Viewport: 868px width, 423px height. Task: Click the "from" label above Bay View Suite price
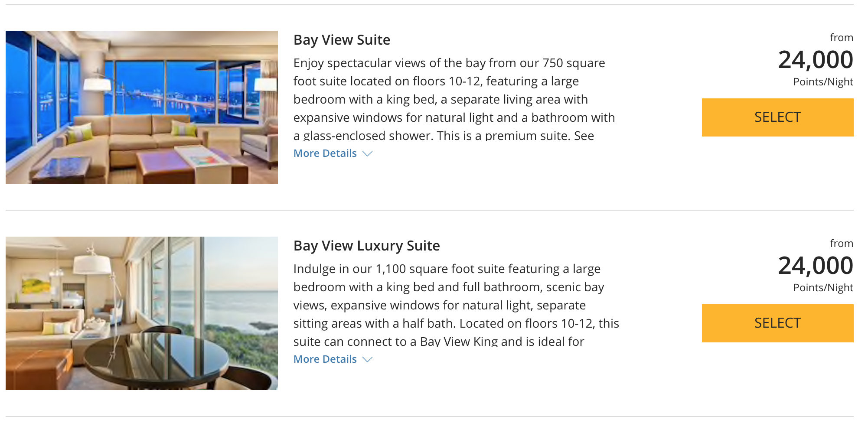(841, 38)
